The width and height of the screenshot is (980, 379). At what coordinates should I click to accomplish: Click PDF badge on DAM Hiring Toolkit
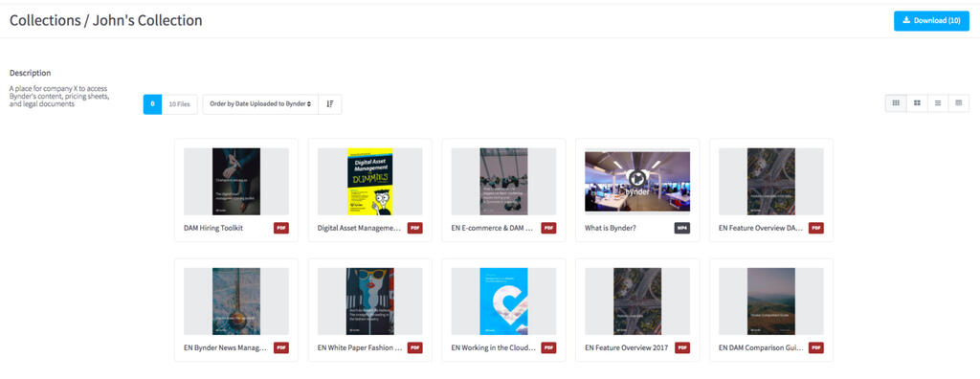click(x=281, y=229)
